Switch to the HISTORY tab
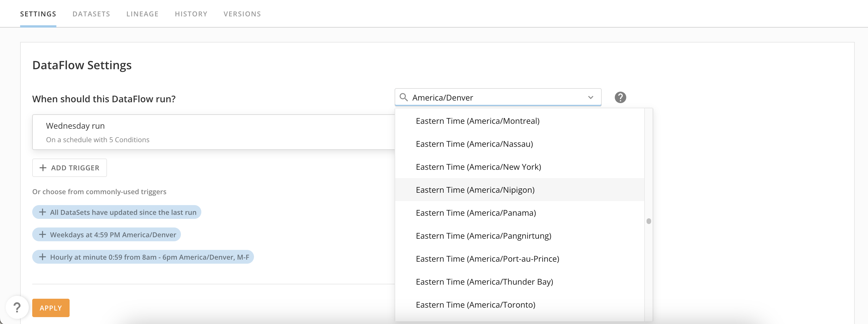This screenshot has height=324, width=868. tap(191, 14)
